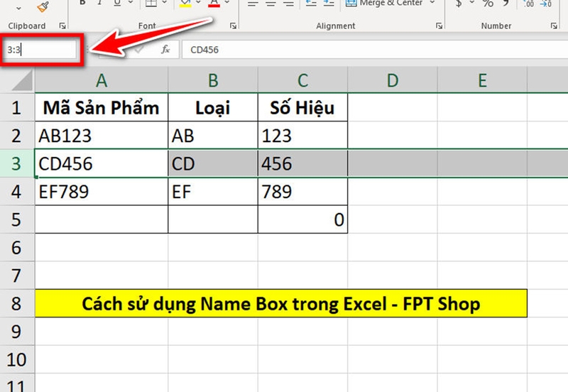Viewport: 568px width, 392px height.
Task: Open the Number format dialog launcher
Action: (554, 26)
